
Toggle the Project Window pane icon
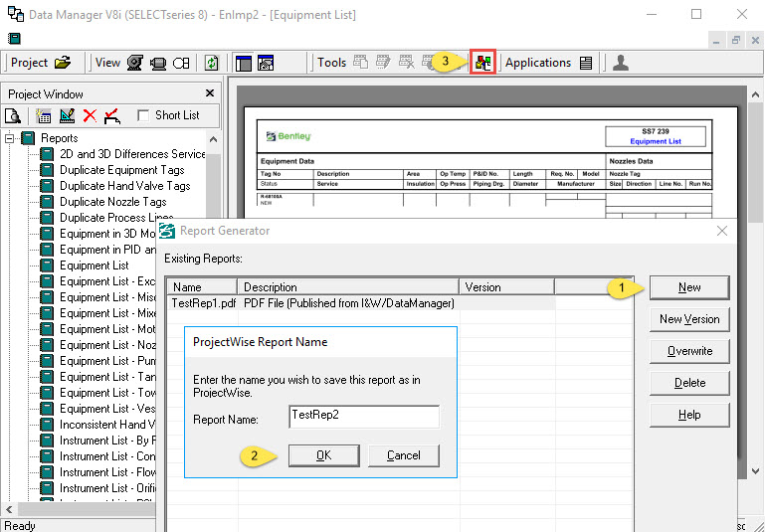[244, 63]
